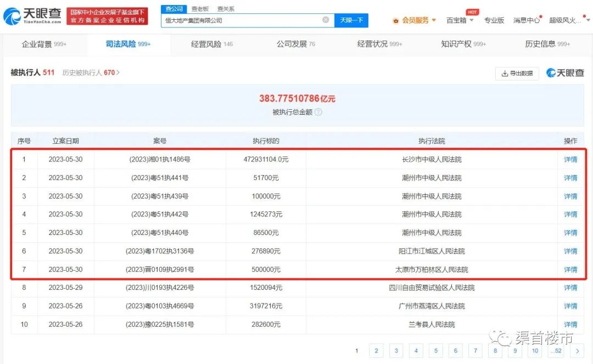Click the Tianyancha logo at top left
This screenshot has width=593, height=364.
click(x=32, y=16)
